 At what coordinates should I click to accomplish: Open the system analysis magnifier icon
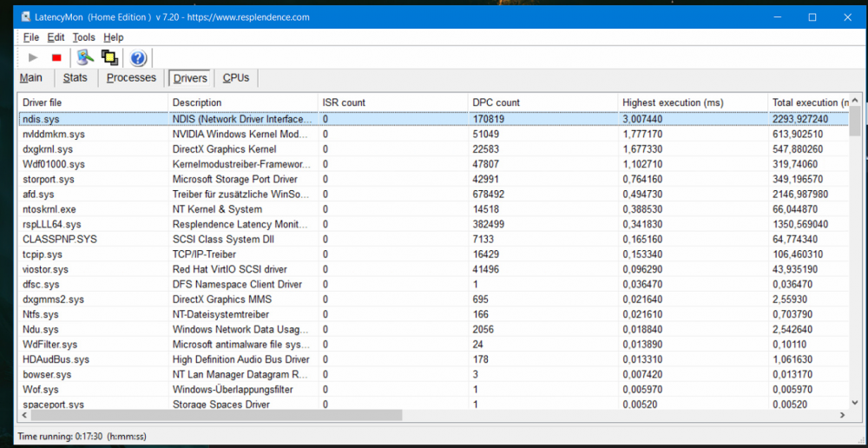85,57
